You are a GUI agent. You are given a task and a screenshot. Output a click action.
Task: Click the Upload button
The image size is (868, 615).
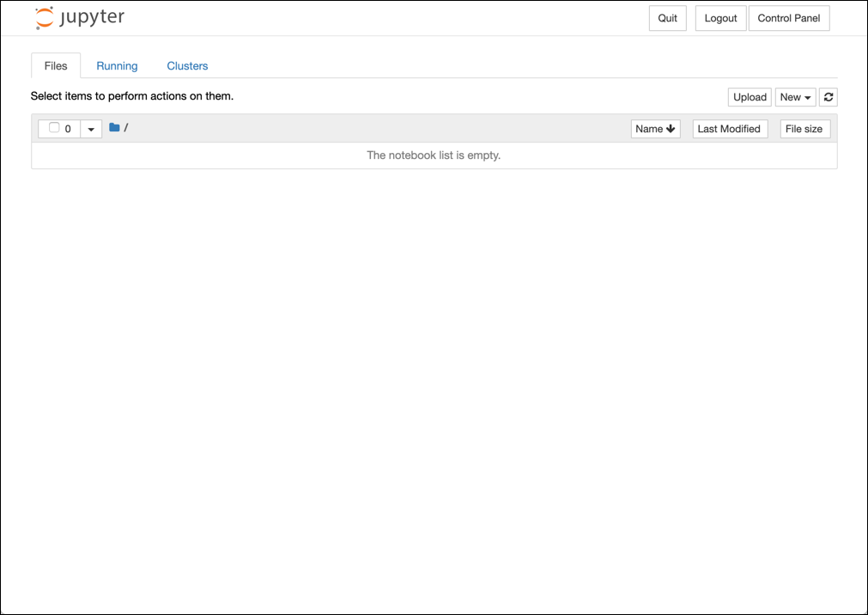point(750,97)
